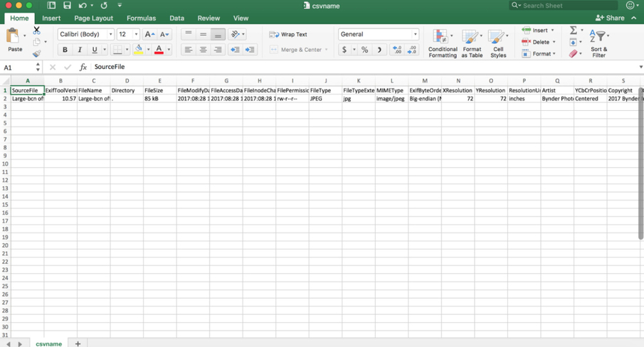Click the Paste clipboard icon

[x=13, y=36]
